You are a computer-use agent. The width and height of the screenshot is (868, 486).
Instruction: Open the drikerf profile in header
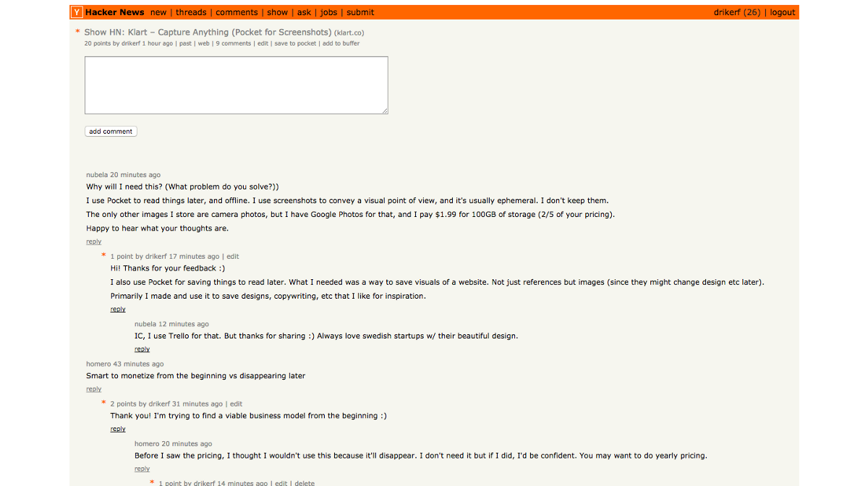[727, 12]
